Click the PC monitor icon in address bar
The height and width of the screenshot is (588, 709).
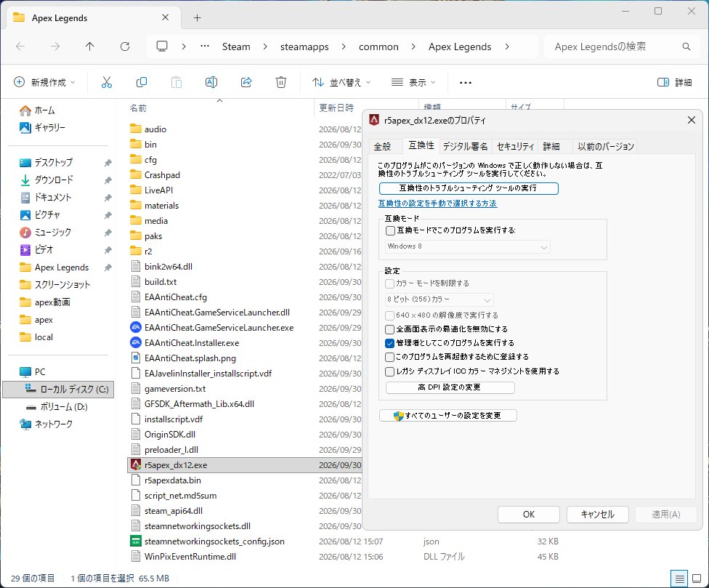coord(162,46)
